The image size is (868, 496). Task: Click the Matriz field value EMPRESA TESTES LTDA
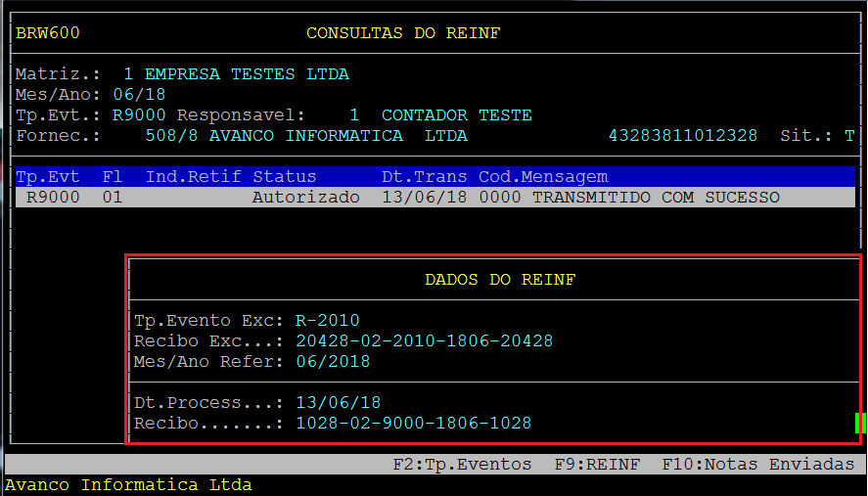point(247,74)
